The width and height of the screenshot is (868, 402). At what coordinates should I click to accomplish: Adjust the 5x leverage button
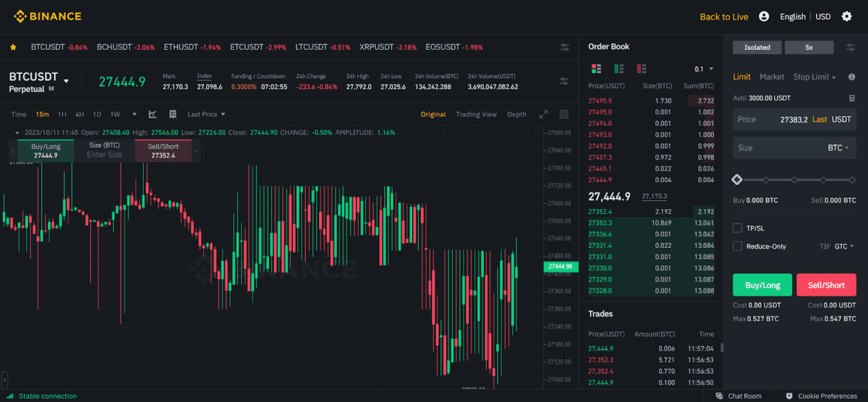click(809, 47)
